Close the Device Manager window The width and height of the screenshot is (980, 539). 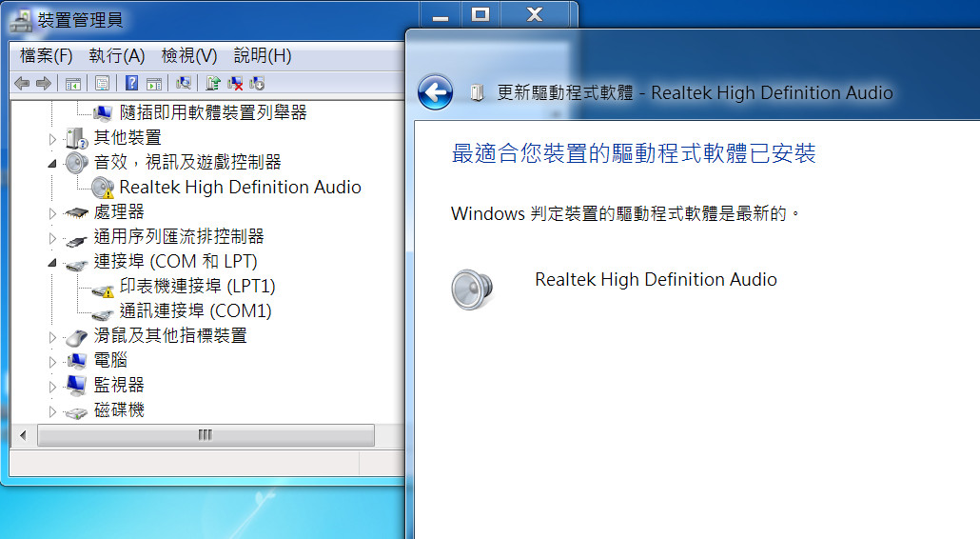(535, 15)
